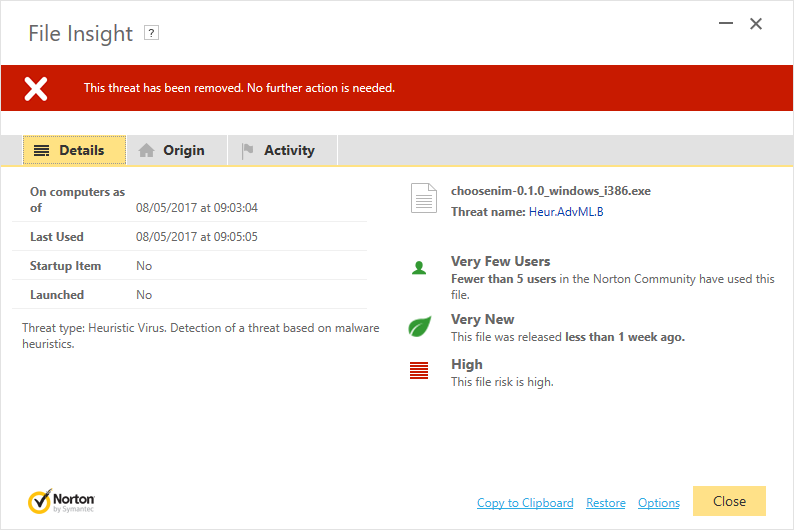Switch to the Origin tab

point(176,151)
